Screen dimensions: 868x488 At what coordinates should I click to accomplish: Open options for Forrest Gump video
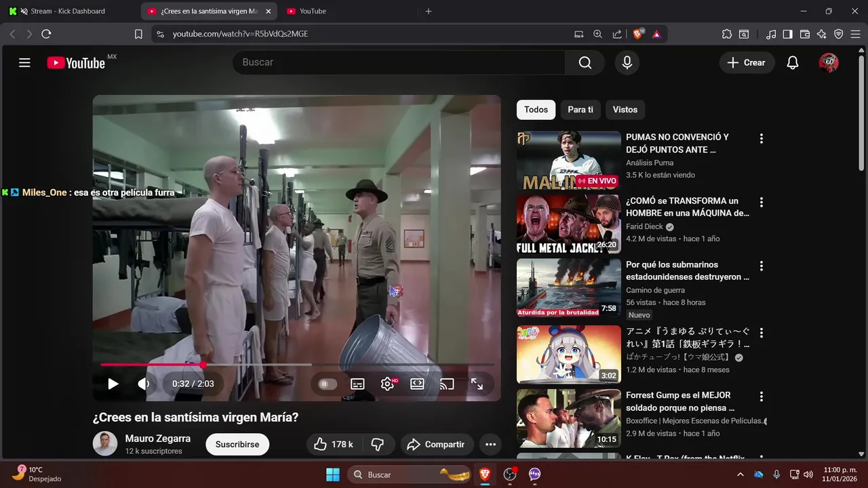coord(761,396)
